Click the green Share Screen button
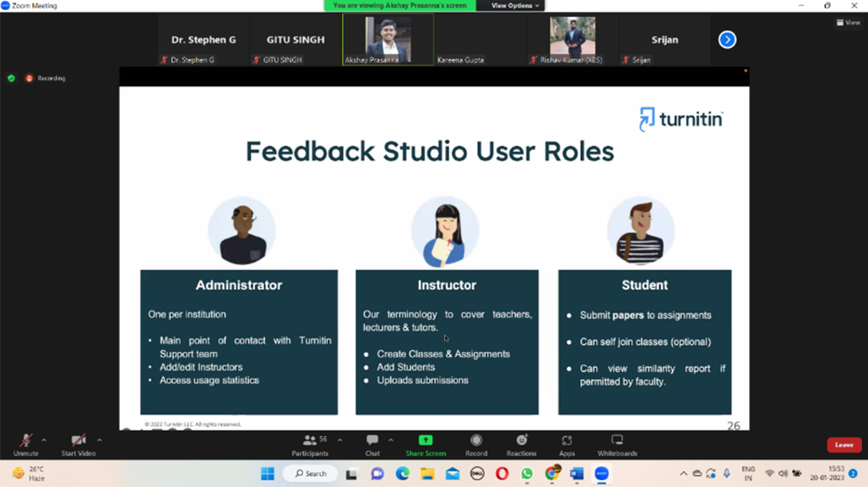The height and width of the screenshot is (487, 868). point(426,445)
